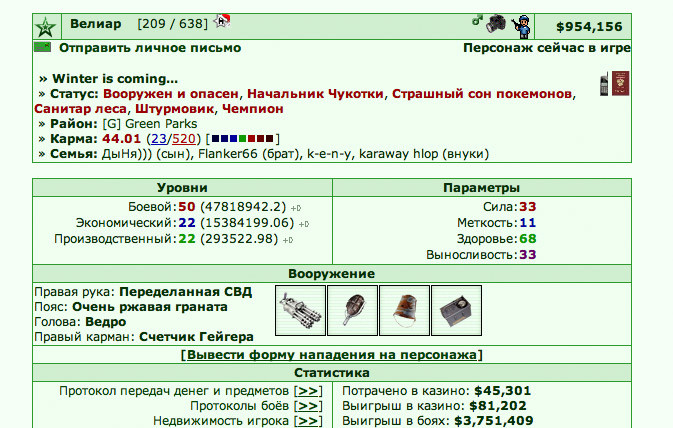The image size is (673, 428).
Task: Click Очень ржавая граната belt item text
Action: click(x=150, y=307)
